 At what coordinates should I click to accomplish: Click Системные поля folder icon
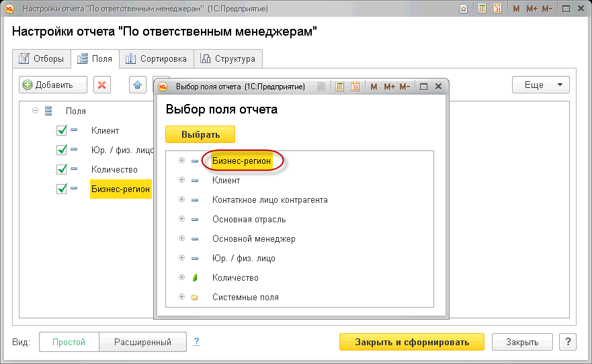click(194, 298)
